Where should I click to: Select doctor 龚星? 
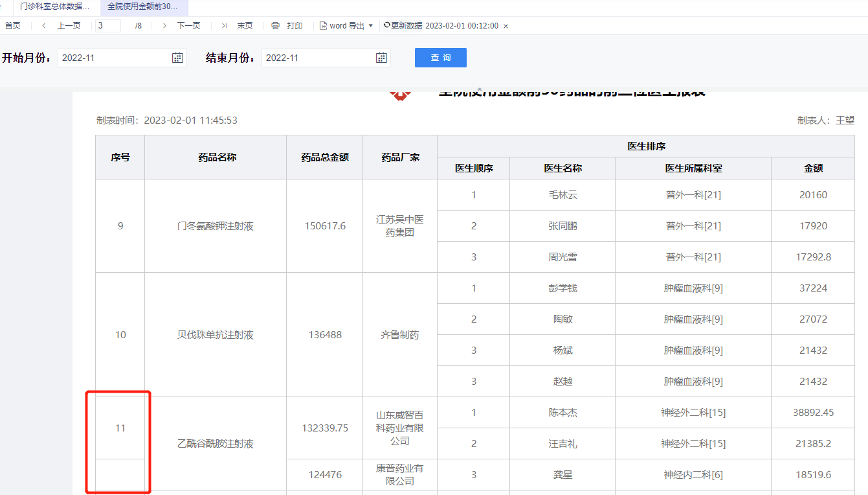click(x=562, y=475)
